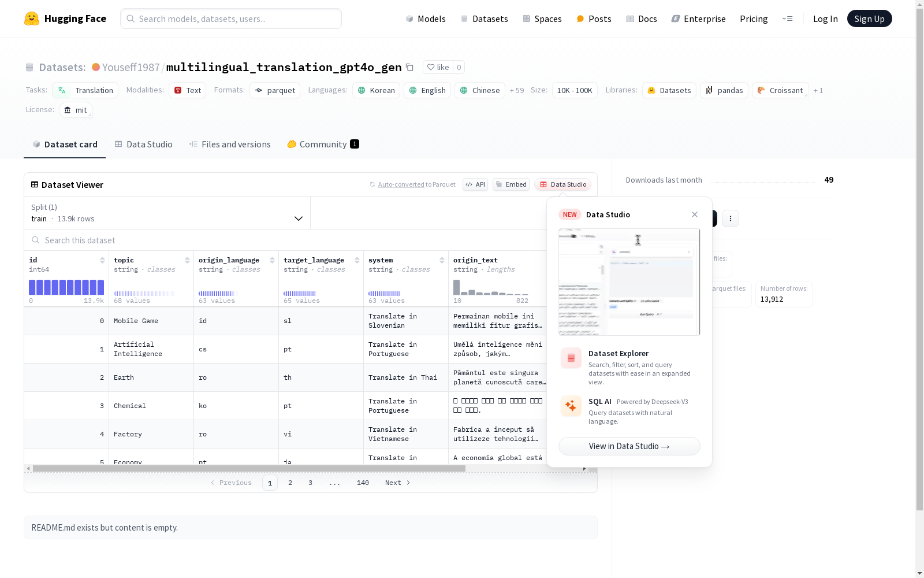
Task: Open the Youseff1987 profile link
Action: pos(131,67)
